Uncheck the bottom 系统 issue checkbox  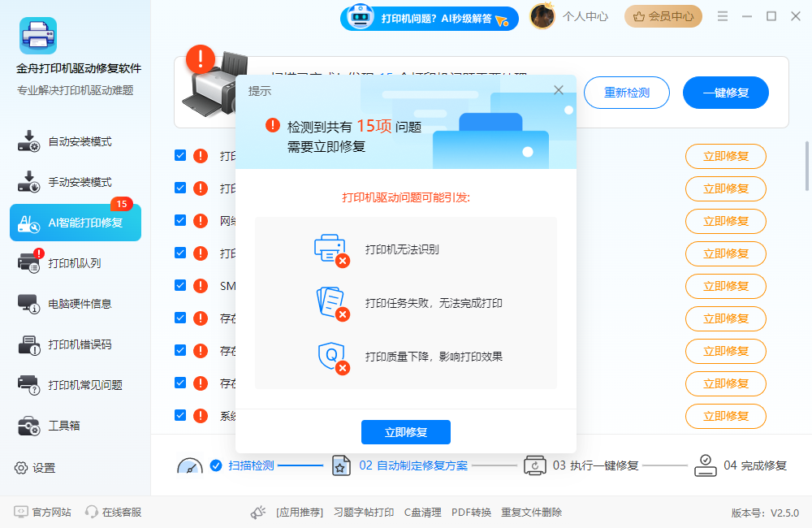pos(179,415)
